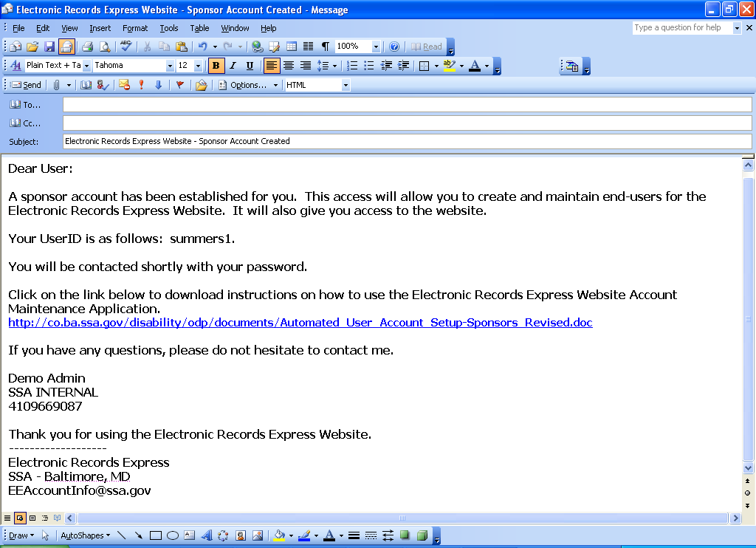Open the 100% zoom dropdown

click(x=376, y=47)
